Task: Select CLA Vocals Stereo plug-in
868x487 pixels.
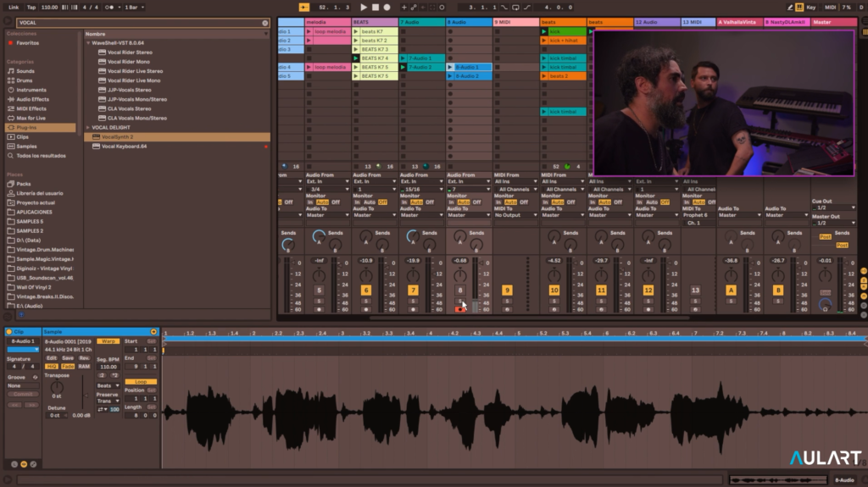Action: tap(129, 108)
